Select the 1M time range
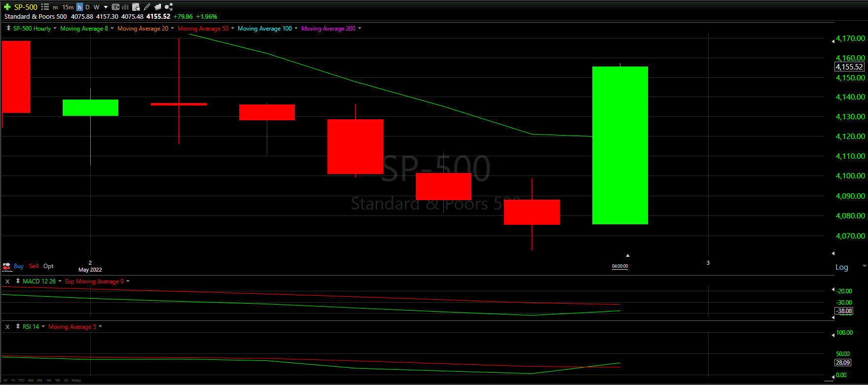The height and width of the screenshot is (385, 868). click(48, 381)
